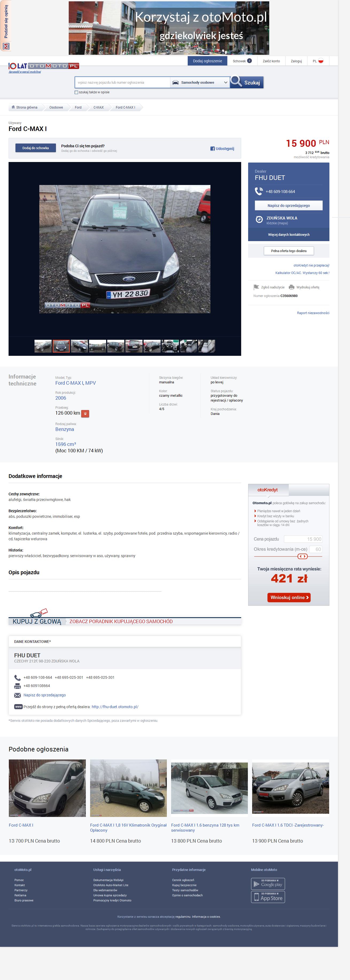Click the red mileage info icon

pos(86,414)
